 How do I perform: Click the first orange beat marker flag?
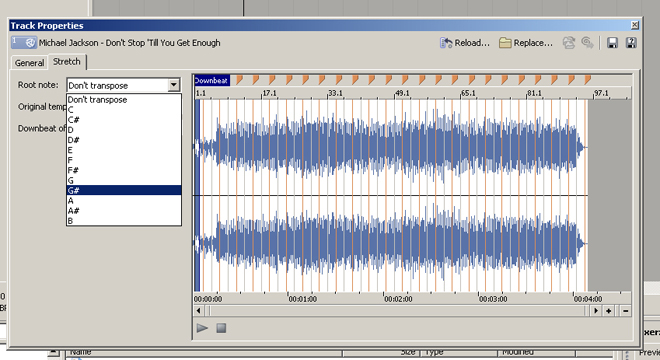pyautogui.click(x=239, y=80)
